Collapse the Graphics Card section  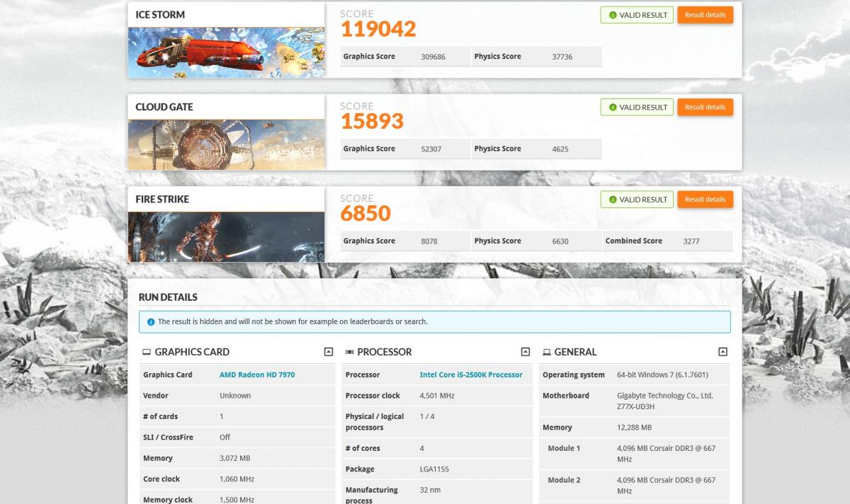click(328, 352)
